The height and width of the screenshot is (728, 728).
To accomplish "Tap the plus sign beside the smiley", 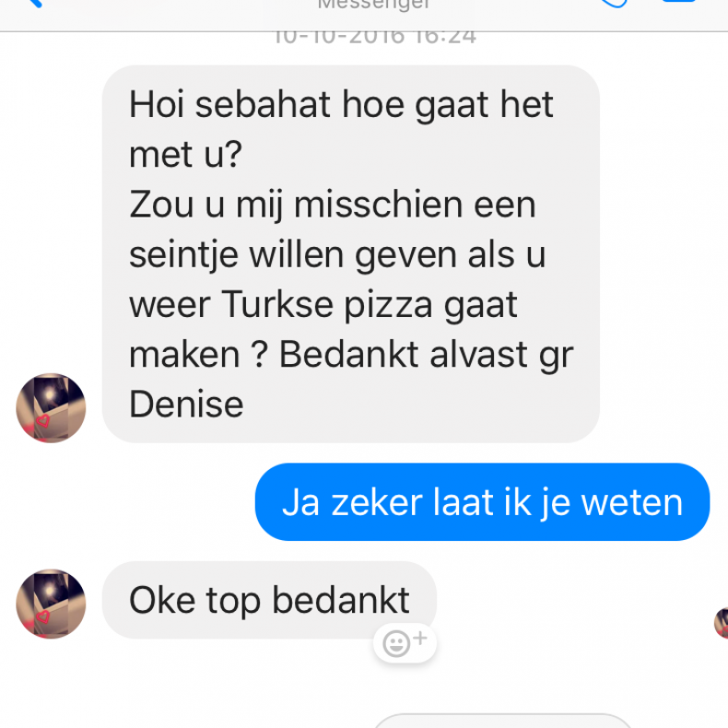I will point(420,638).
